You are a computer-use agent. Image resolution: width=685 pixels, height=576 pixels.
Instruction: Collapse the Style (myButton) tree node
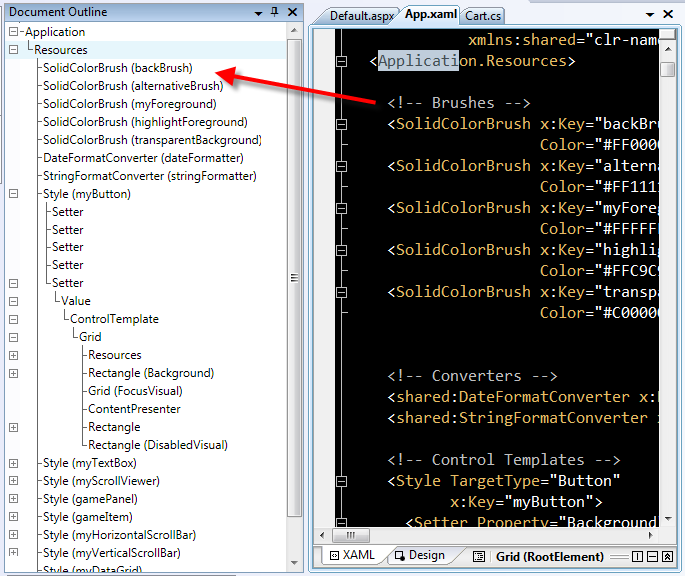(14, 194)
